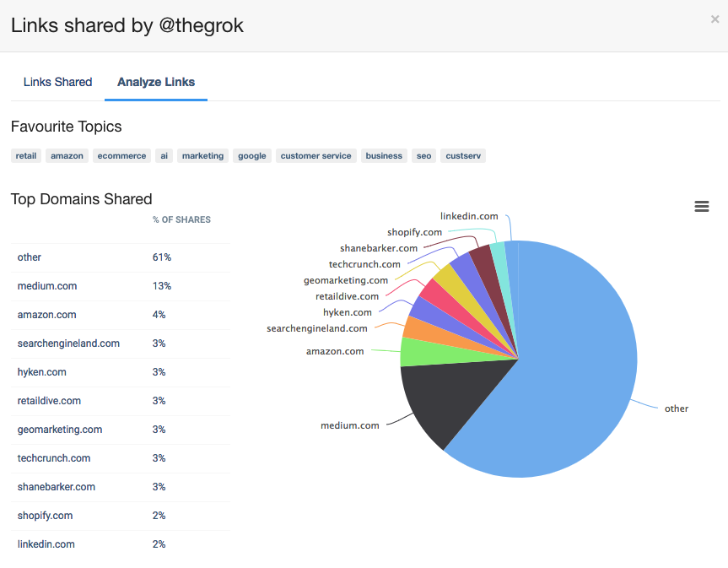Click the '% OF SHARES' column header

point(181,219)
